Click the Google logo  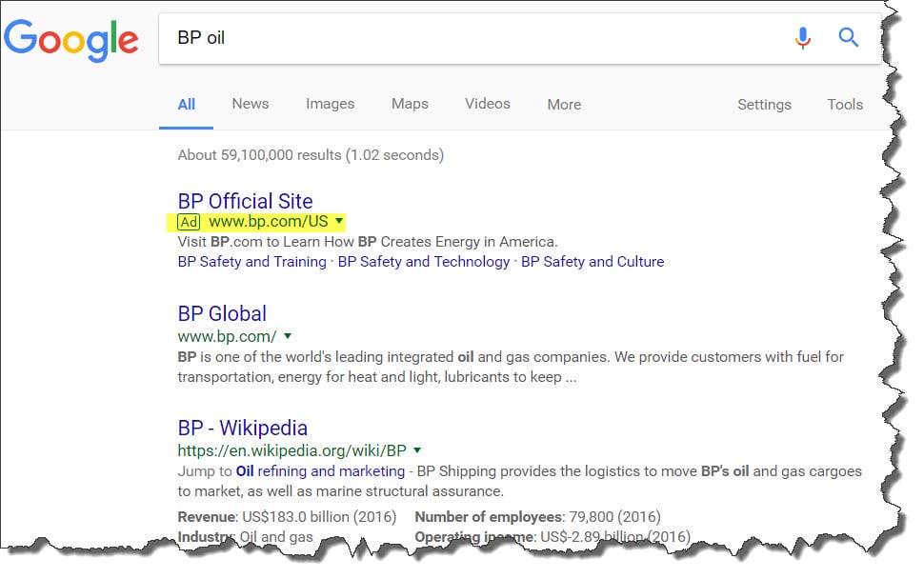71,40
